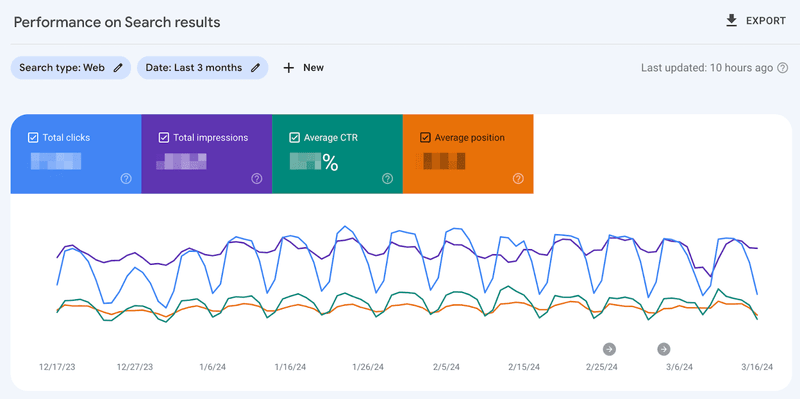The height and width of the screenshot is (399, 800).
Task: Toggle the Total impressions checkbox
Action: click(x=164, y=138)
